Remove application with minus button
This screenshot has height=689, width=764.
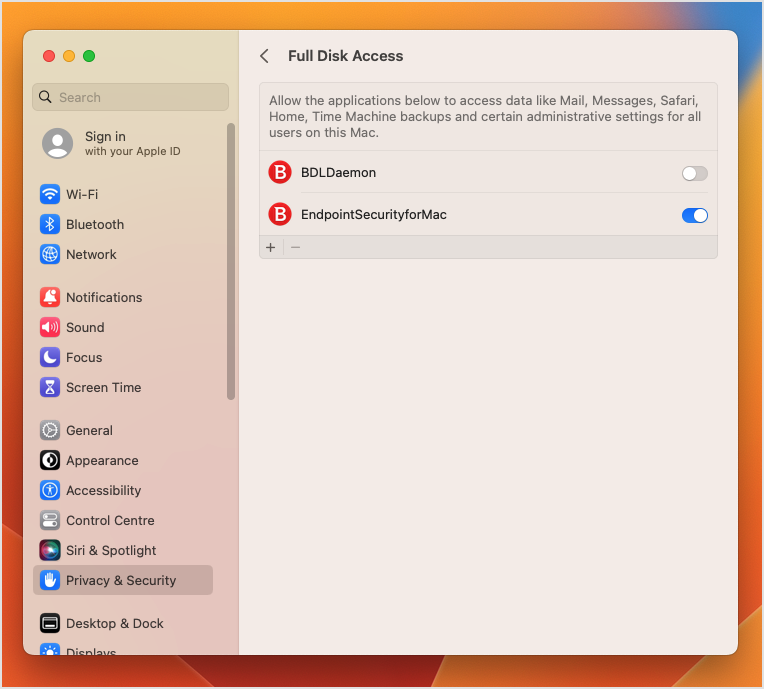(x=295, y=248)
